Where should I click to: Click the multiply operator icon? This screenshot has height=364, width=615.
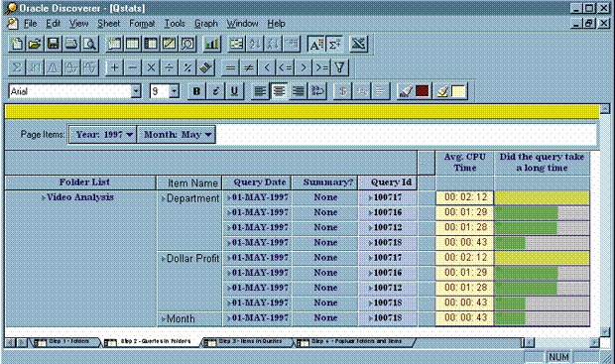[151, 67]
